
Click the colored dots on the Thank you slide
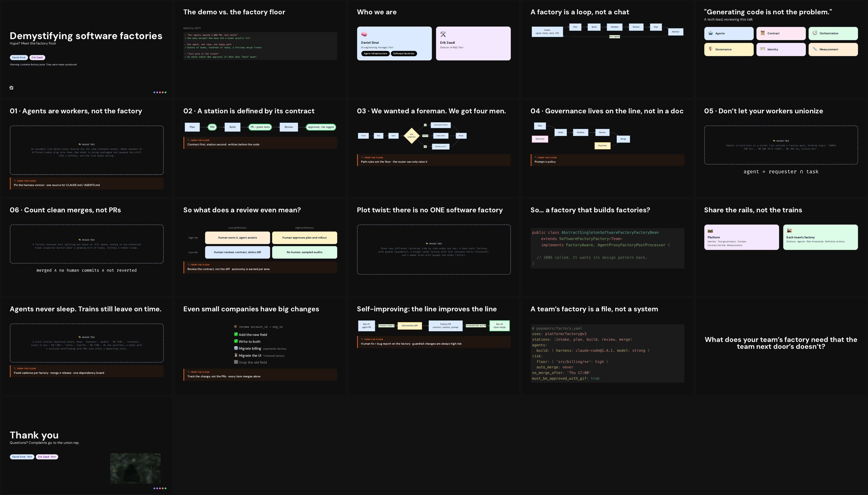(x=160, y=488)
